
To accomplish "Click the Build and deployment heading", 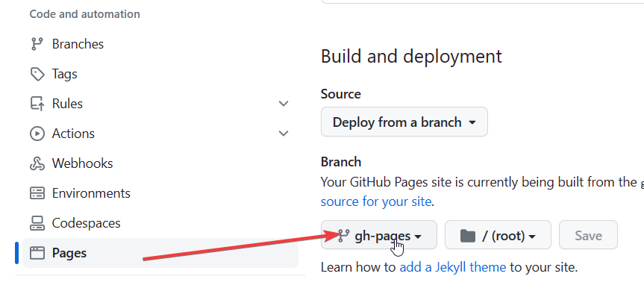I will 411,56.
